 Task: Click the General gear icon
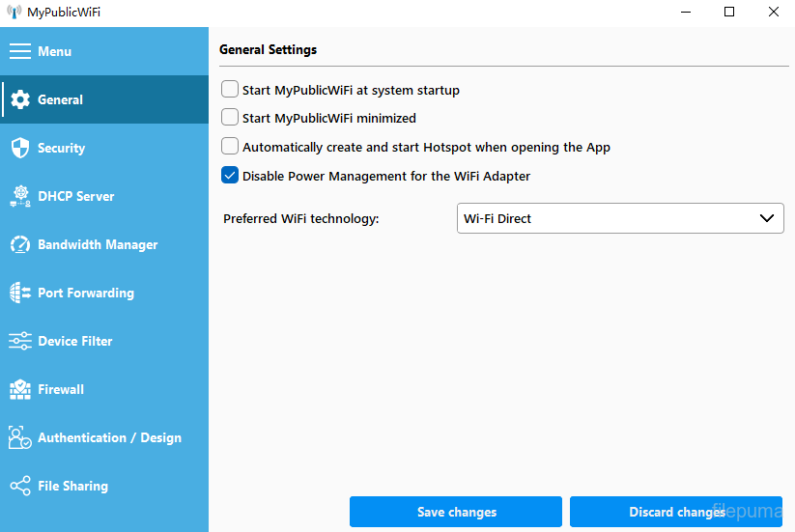(20, 99)
